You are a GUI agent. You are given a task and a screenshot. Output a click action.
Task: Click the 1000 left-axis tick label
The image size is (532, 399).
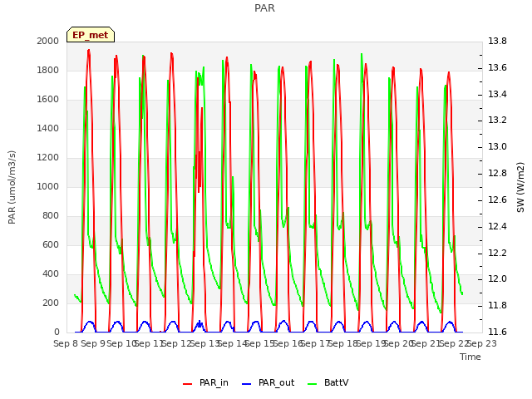tap(48, 186)
